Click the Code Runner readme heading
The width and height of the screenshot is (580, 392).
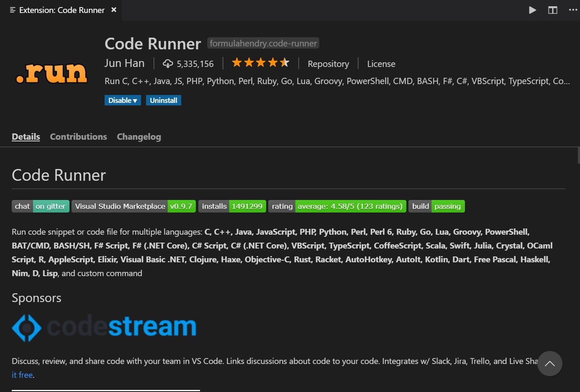59,175
